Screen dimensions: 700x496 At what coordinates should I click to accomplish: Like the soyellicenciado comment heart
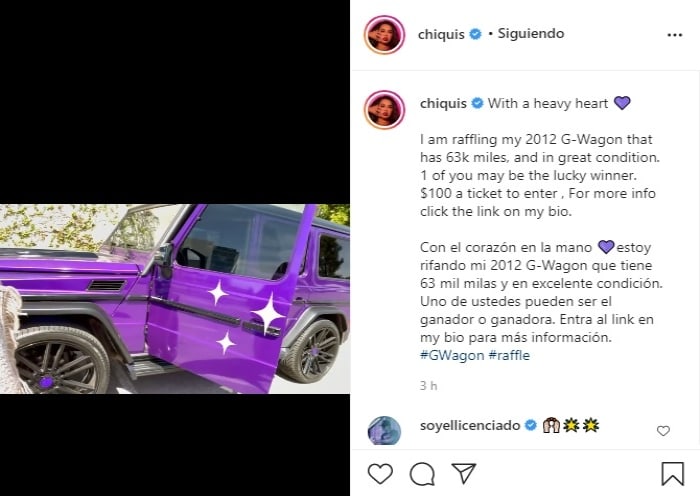pos(663,431)
